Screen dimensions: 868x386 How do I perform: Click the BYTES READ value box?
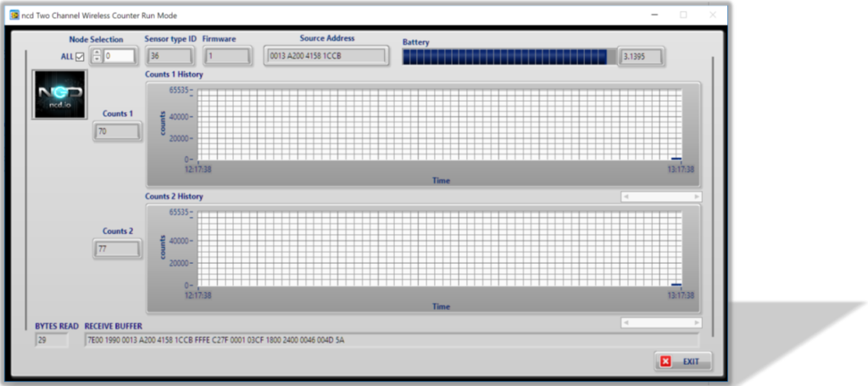pyautogui.click(x=51, y=340)
